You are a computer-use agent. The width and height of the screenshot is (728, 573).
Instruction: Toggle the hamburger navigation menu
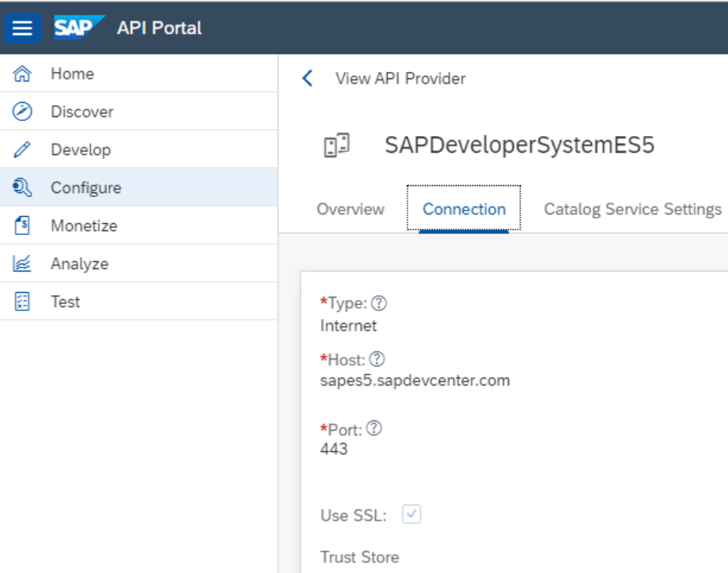coord(22,28)
